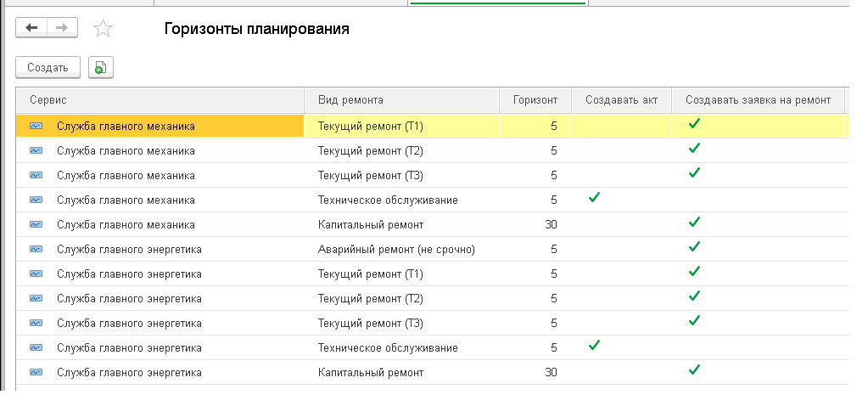The height and width of the screenshot is (406, 868).
Task: Click row icon of the highlighted Текущий ремонт (Т1) row
Action: click(36, 126)
